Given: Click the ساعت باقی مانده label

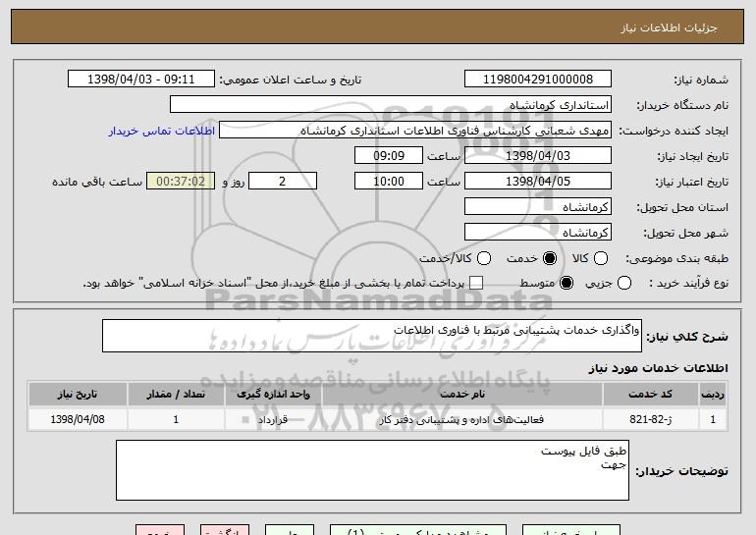Looking at the screenshot, I should 97,182.
